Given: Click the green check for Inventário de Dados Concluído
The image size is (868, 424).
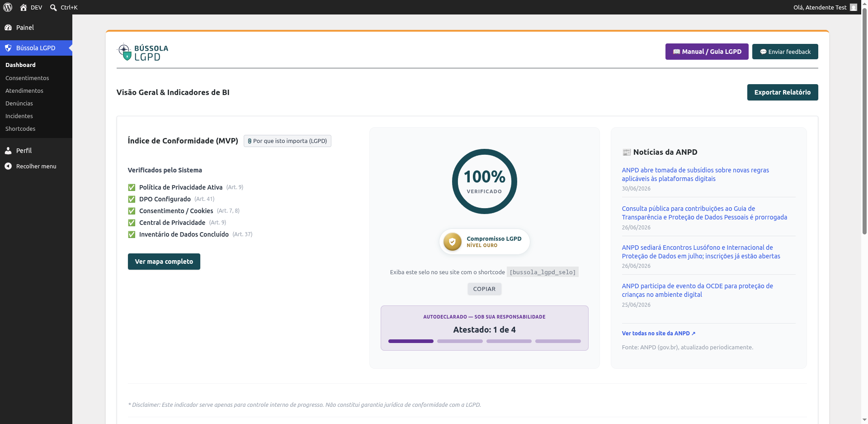Looking at the screenshot, I should 132,234.
